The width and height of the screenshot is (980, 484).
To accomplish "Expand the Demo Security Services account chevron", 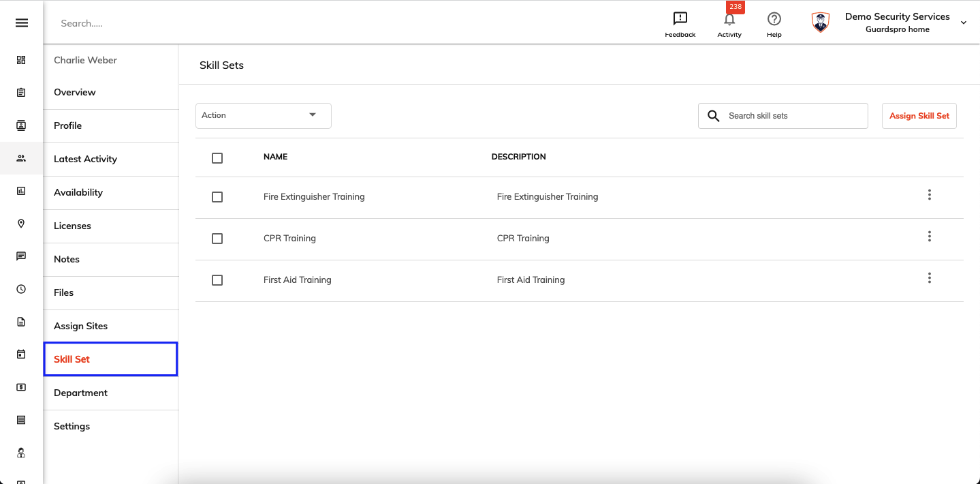I will click(x=964, y=23).
